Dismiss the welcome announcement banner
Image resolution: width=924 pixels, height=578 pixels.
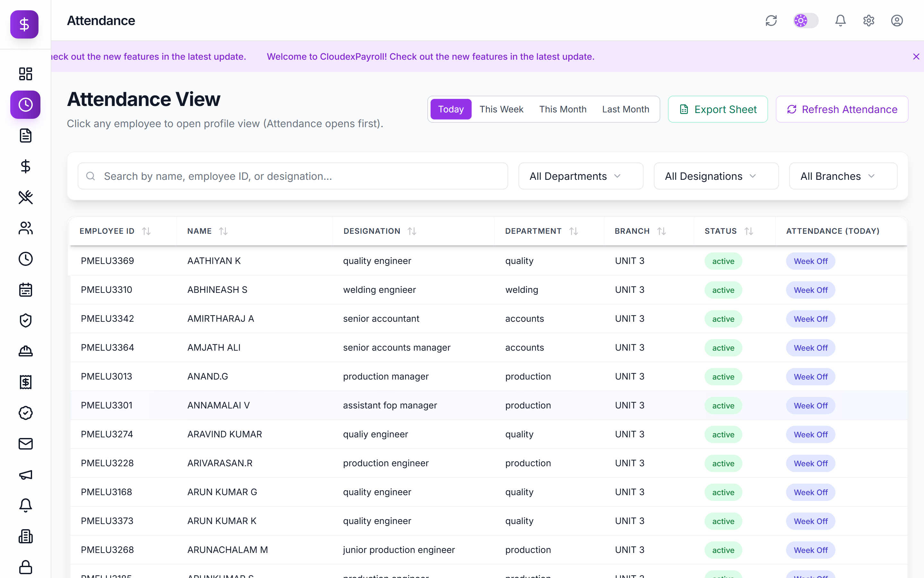[916, 57]
